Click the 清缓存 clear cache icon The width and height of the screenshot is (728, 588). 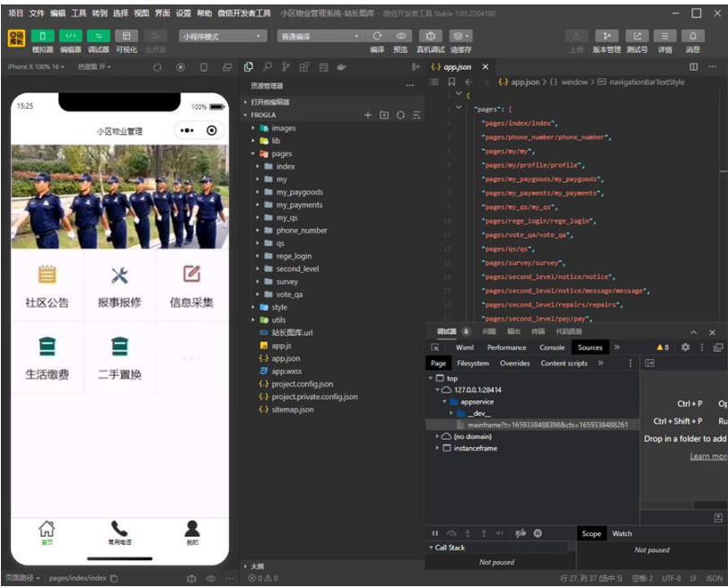(x=460, y=36)
